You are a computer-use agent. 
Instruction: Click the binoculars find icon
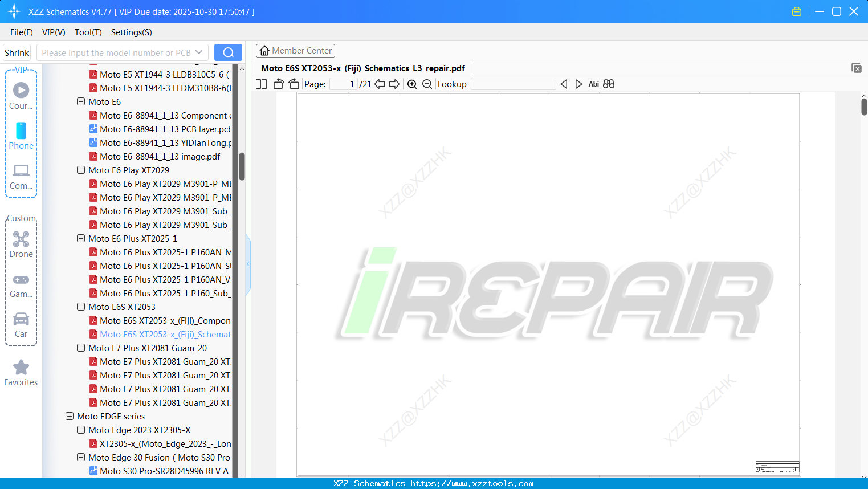coord(609,84)
